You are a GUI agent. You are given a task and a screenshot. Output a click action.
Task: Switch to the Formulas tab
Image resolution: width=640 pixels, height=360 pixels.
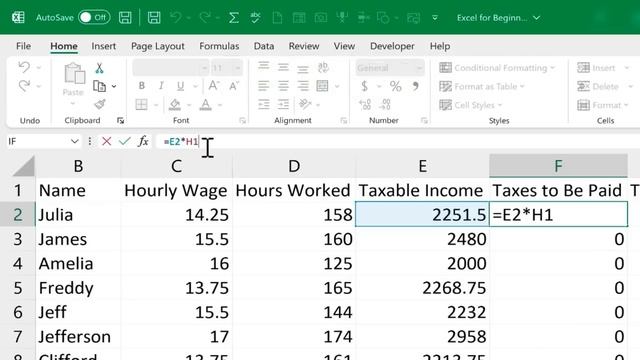click(219, 46)
